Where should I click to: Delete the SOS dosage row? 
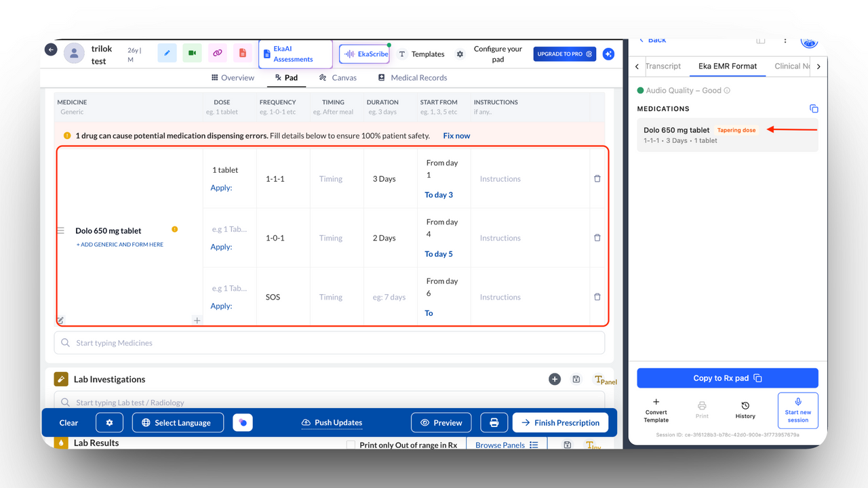[597, 297]
